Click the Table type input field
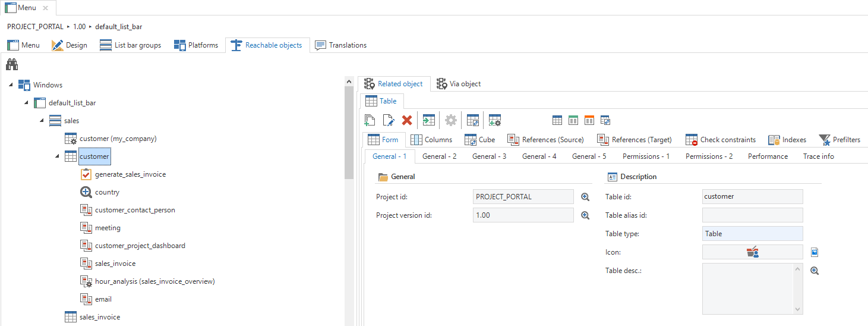Screen dimensions: 868x326 pyautogui.click(x=752, y=234)
